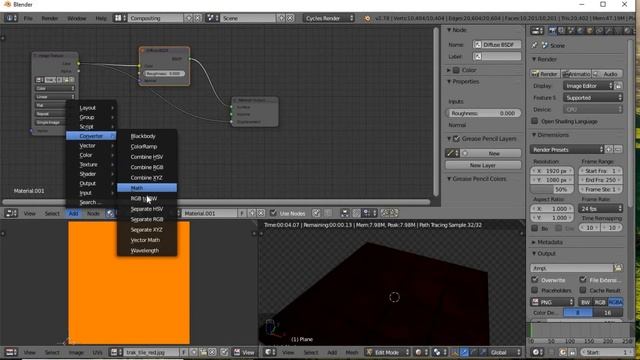This screenshot has width=640, height=360.
Task: Open the info header editor type icon
Action: (11, 18)
